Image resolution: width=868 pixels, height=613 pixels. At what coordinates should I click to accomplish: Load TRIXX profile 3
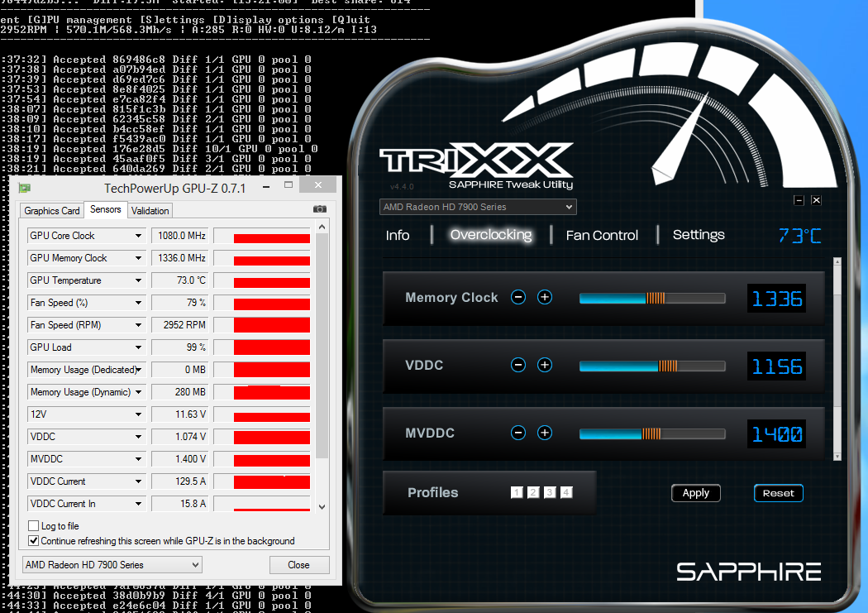point(550,492)
